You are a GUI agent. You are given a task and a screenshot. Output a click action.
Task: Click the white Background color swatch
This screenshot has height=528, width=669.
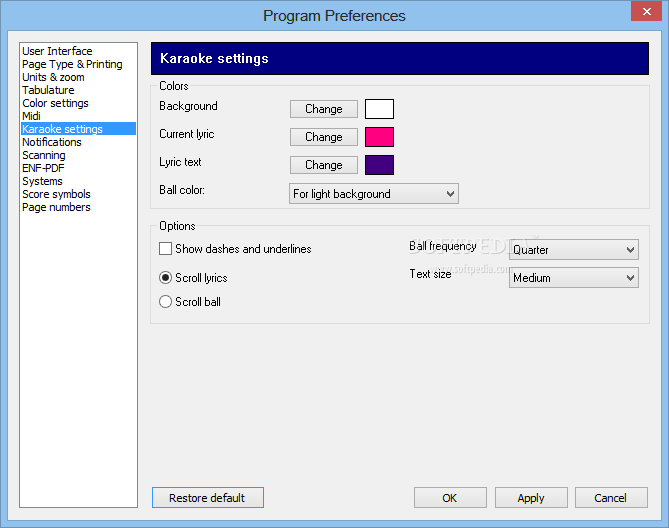pyautogui.click(x=379, y=109)
